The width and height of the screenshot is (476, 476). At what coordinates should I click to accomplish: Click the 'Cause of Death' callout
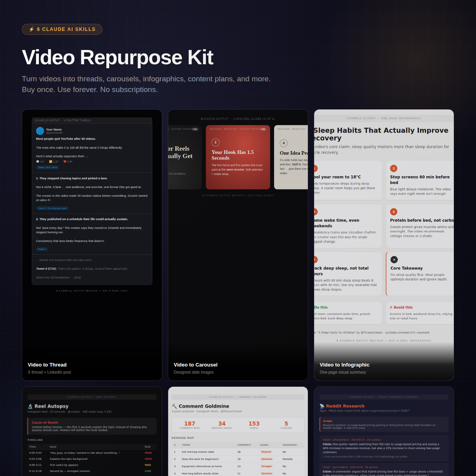tap(92, 426)
